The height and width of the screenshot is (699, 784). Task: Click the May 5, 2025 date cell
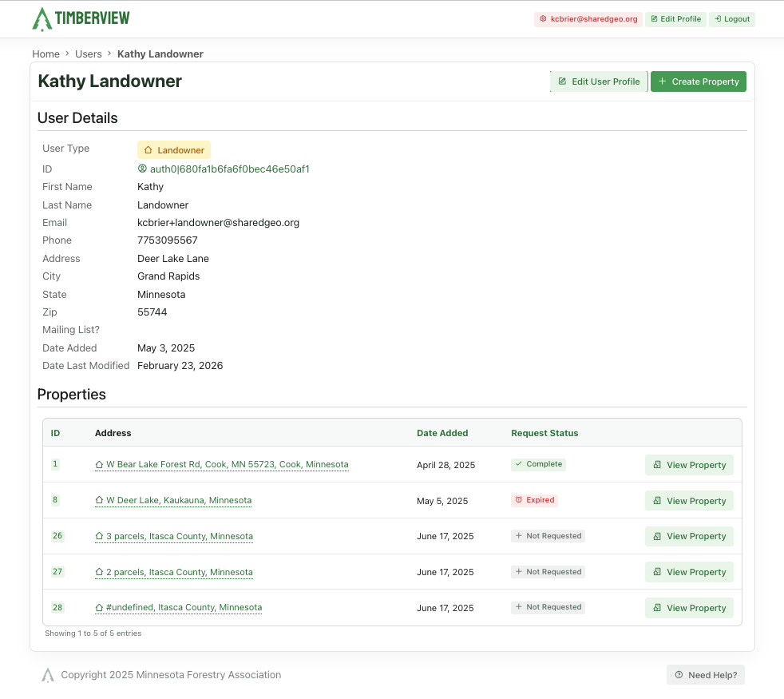(x=442, y=502)
